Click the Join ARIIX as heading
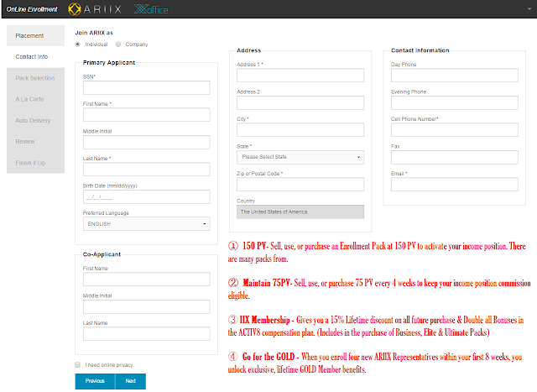Screen dimensions: 537x392 pos(94,33)
